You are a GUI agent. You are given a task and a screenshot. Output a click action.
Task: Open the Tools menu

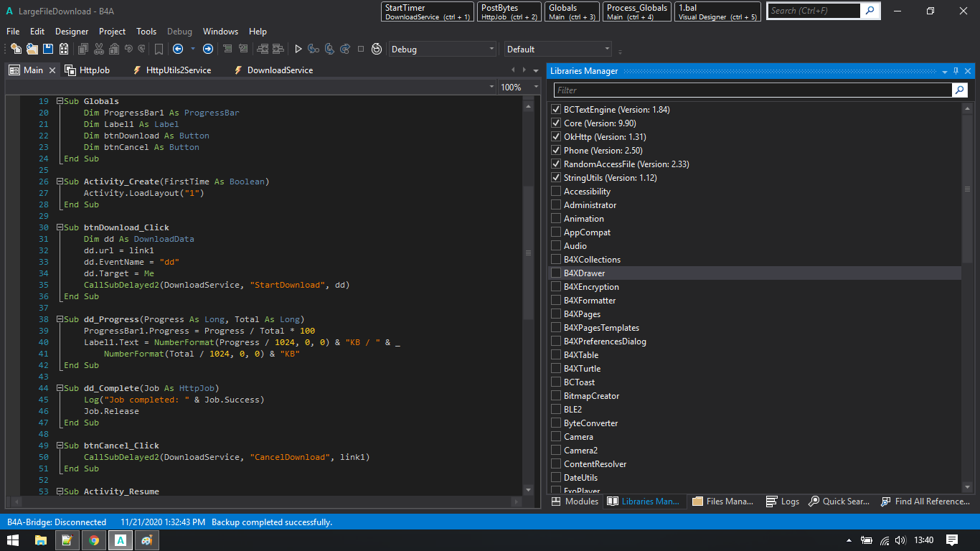point(146,32)
